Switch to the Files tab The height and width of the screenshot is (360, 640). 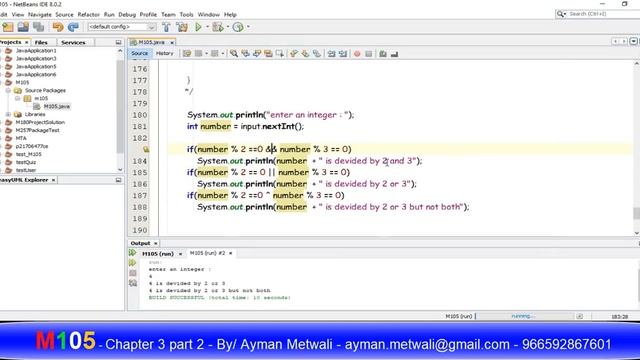[x=41, y=42]
